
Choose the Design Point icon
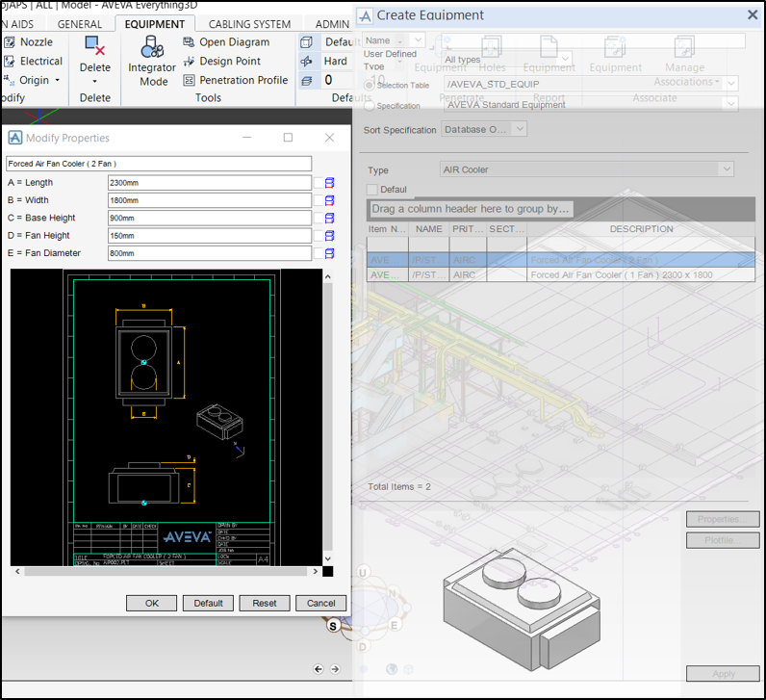189,61
